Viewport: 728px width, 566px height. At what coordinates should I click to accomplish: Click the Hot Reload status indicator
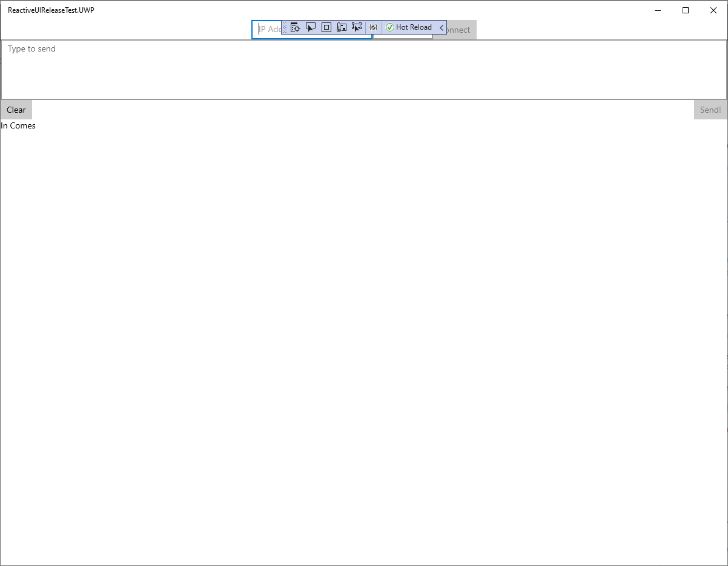coord(409,27)
